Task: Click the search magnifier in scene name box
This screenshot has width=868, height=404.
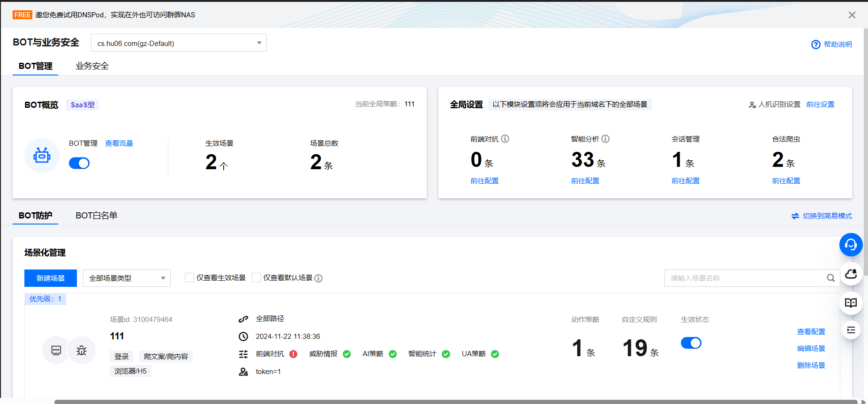Action: [830, 278]
